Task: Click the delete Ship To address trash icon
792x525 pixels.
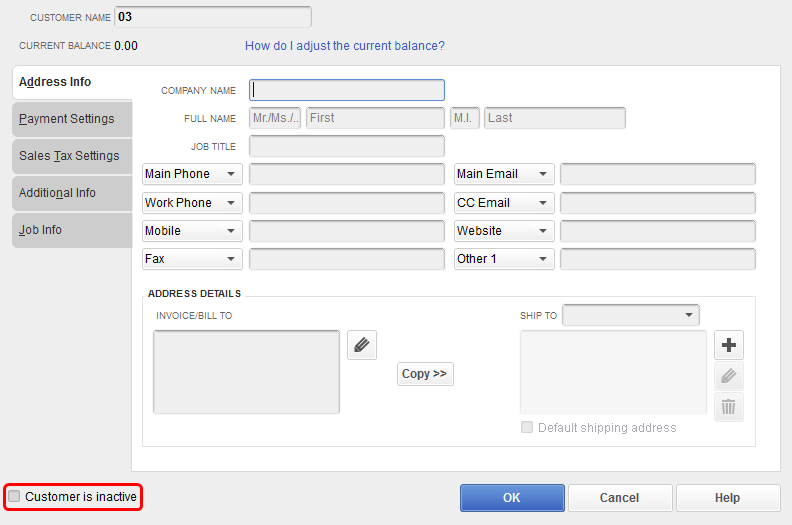Action: [x=729, y=407]
